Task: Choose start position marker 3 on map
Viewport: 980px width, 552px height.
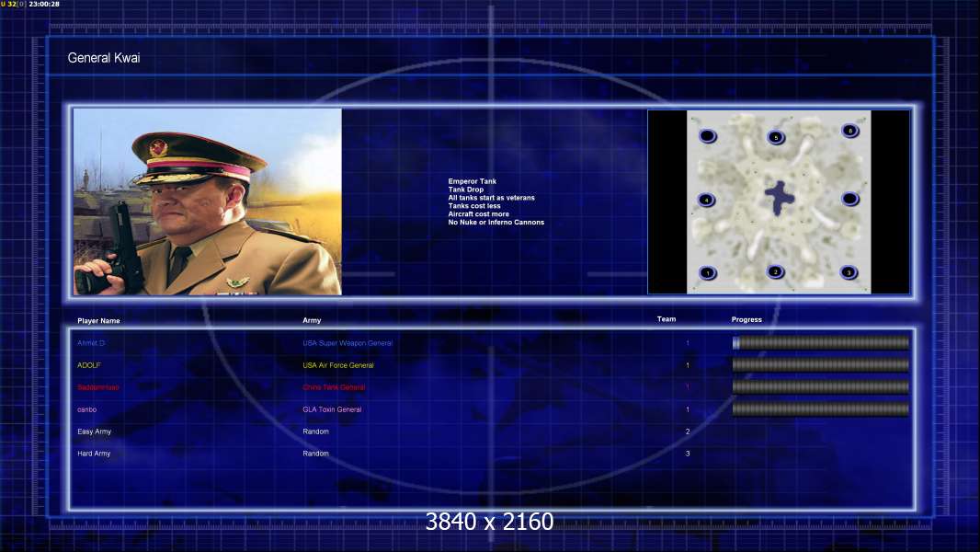Action: coord(849,272)
